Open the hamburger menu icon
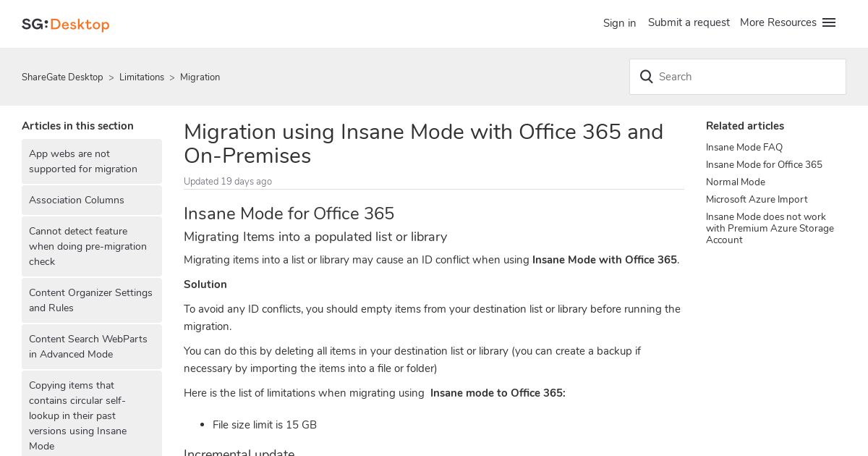Viewport: 868px width, 456px height. pos(829,22)
